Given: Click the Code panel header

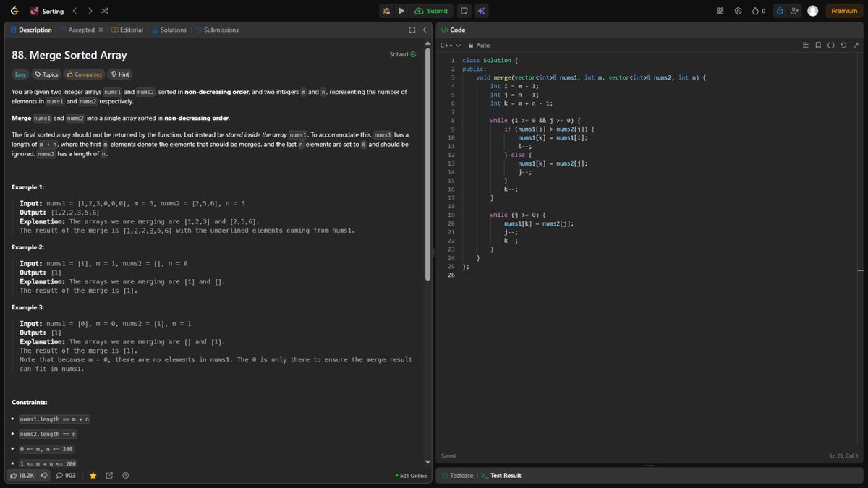Looking at the screenshot, I should point(454,30).
